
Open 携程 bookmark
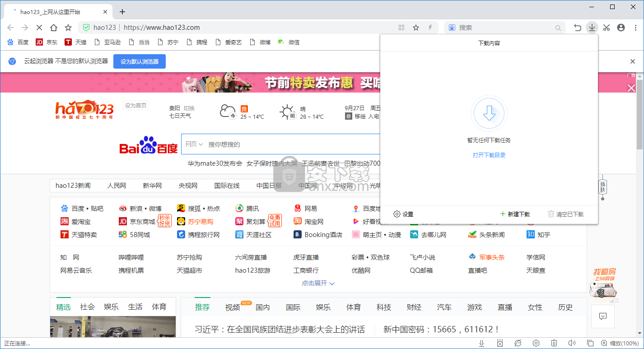pos(197,42)
